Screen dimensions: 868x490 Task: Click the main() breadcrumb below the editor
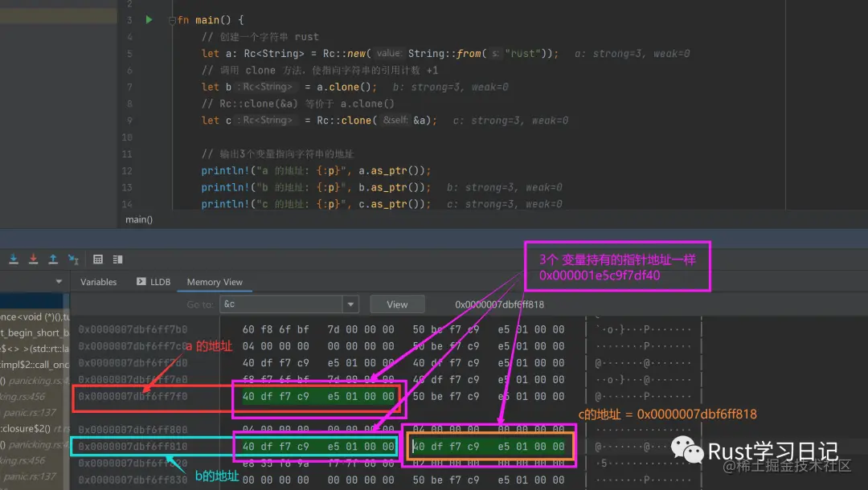tap(139, 219)
